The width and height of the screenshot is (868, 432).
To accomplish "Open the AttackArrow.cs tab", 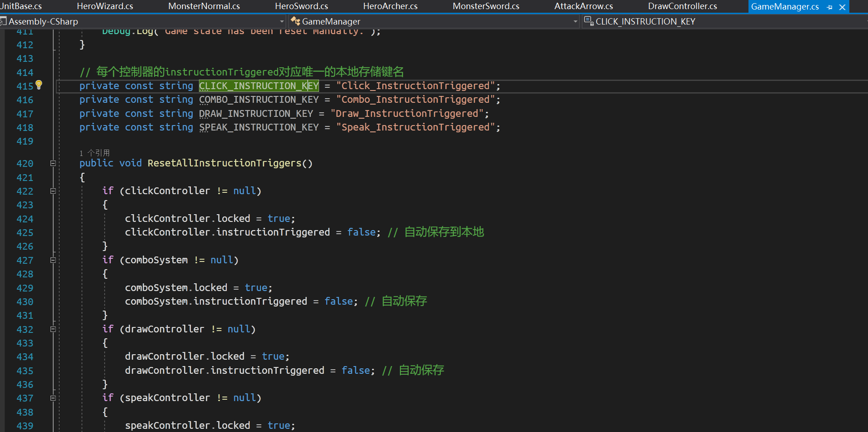I will tap(584, 6).
